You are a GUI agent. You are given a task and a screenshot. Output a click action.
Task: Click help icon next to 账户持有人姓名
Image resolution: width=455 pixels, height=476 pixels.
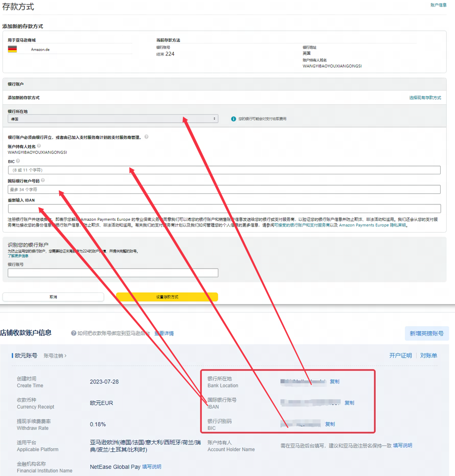point(39,146)
